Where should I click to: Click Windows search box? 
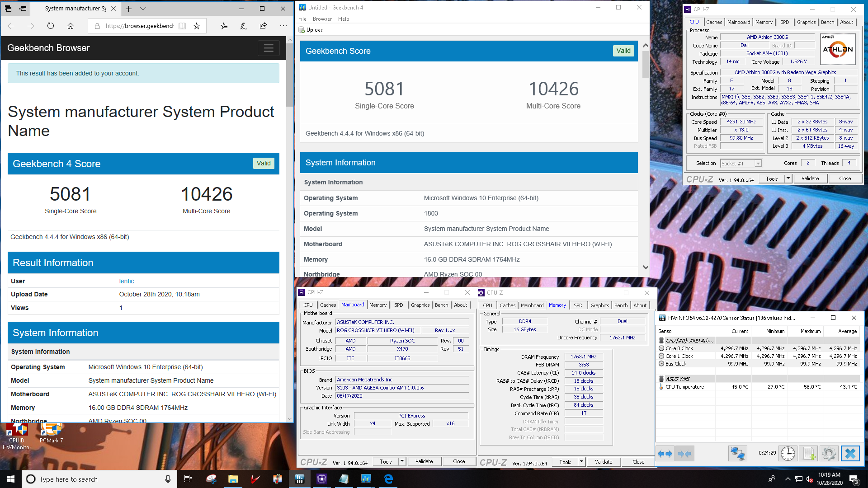click(x=99, y=479)
